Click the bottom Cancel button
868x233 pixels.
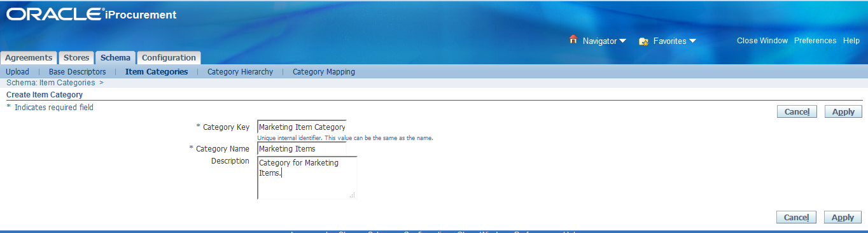(796, 217)
